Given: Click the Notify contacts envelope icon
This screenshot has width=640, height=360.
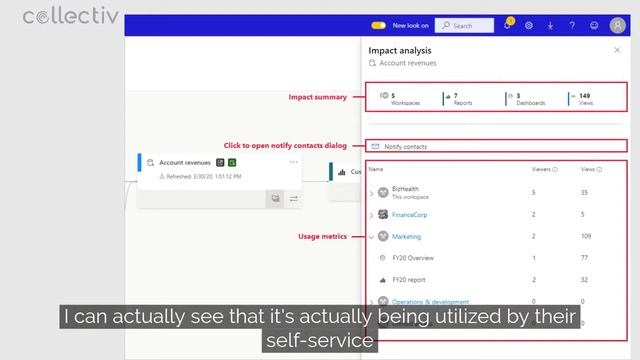Looking at the screenshot, I should click(376, 146).
